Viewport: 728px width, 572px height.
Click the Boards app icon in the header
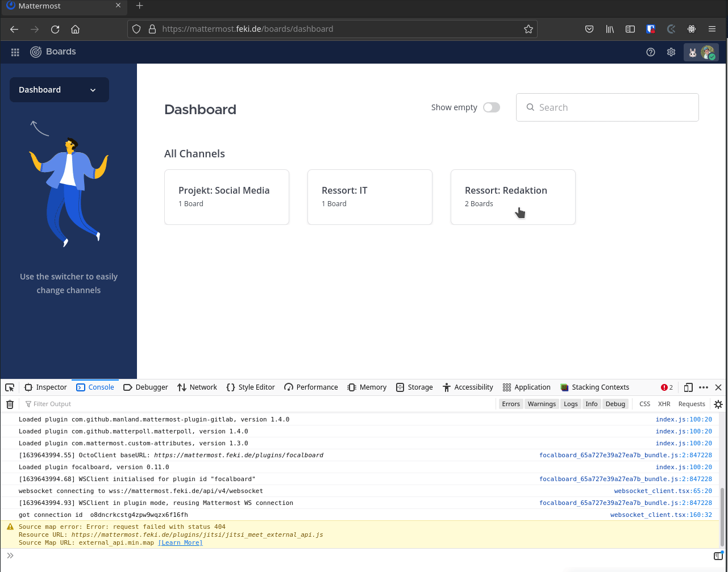coord(35,52)
